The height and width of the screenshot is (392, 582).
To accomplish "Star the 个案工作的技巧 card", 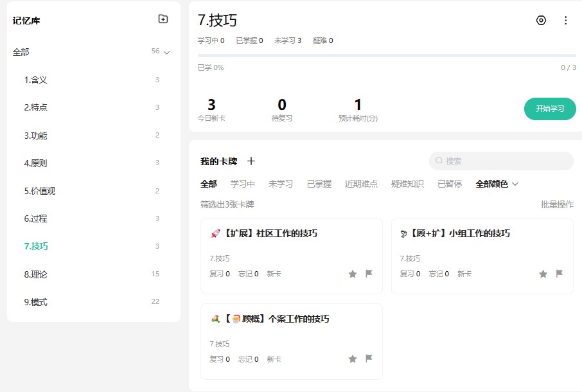I will (x=353, y=359).
